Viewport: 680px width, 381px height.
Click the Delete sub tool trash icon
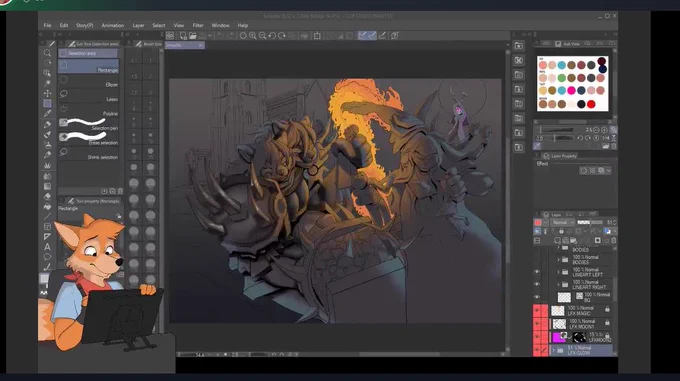[120, 191]
